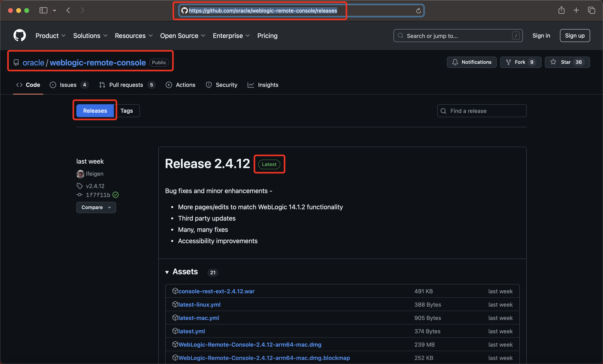Click the Safari new tab plus icon
Screen dimensions: 603x364
tap(576, 10)
